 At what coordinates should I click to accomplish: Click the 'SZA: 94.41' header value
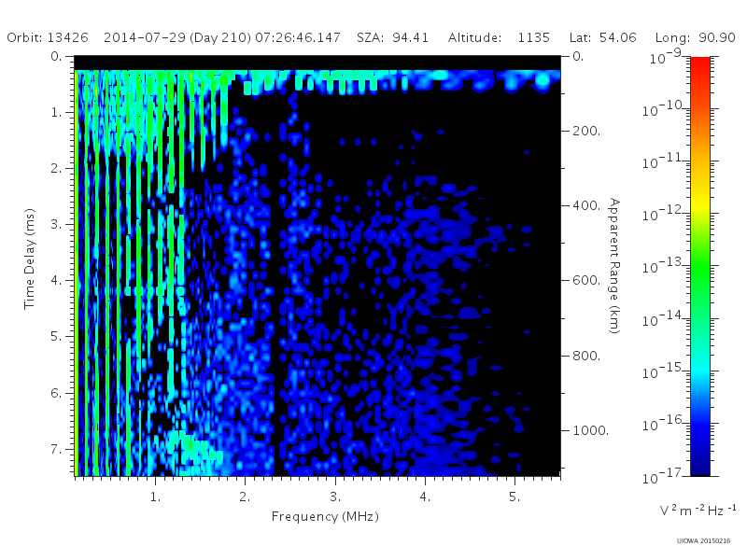pos(392,37)
